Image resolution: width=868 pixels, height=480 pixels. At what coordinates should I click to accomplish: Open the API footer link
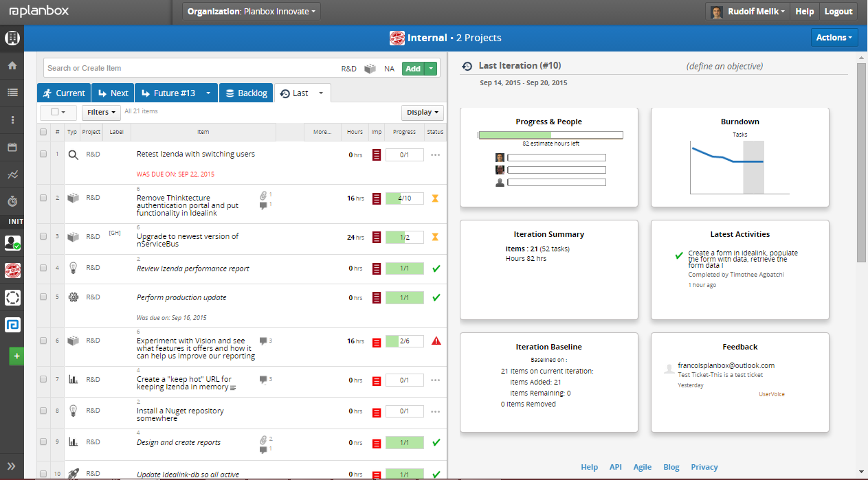pyautogui.click(x=615, y=467)
